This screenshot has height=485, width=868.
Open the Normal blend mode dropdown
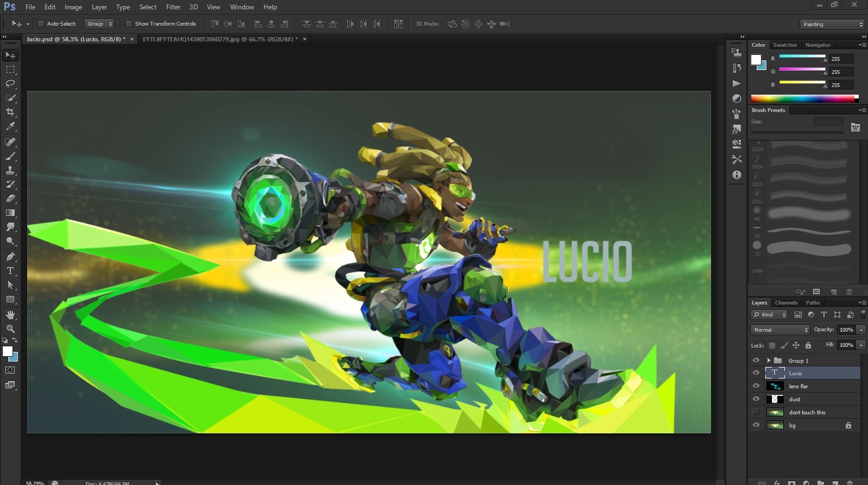click(x=780, y=330)
